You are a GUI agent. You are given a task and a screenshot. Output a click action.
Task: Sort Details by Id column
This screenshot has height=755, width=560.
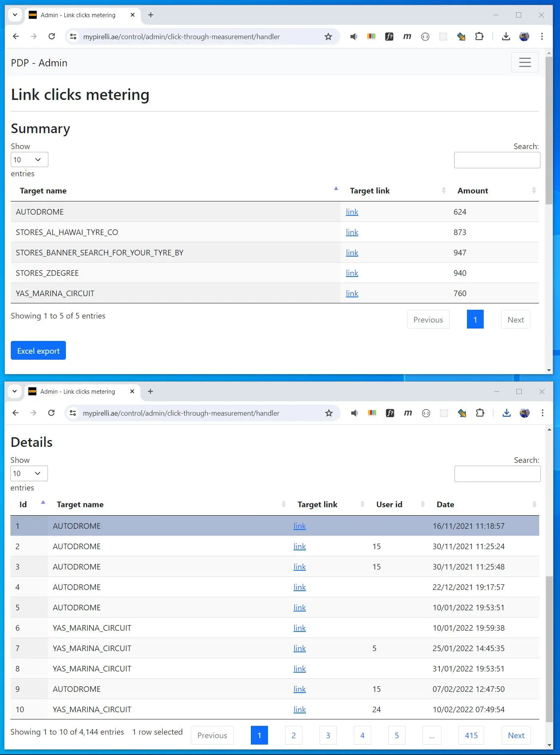tap(29, 504)
